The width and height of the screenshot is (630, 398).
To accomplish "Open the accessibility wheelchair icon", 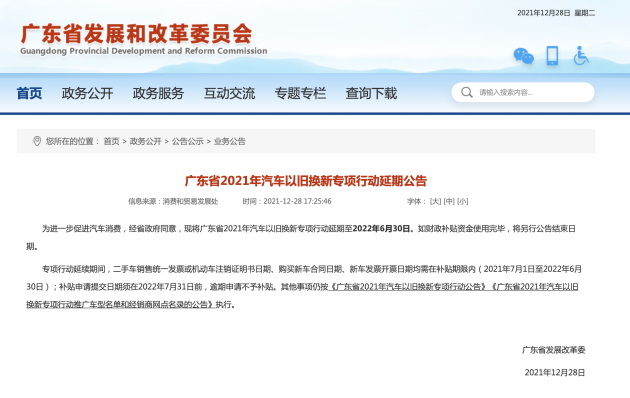I will tap(581, 55).
